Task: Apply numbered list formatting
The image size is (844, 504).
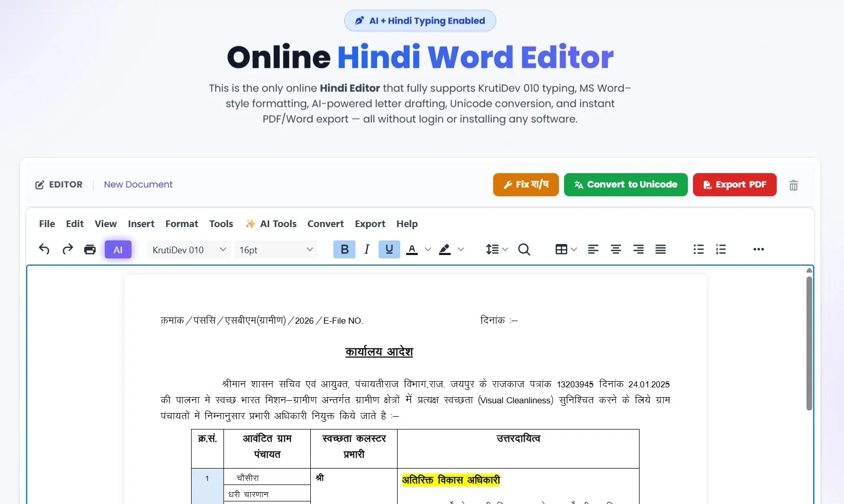Action: (720, 249)
